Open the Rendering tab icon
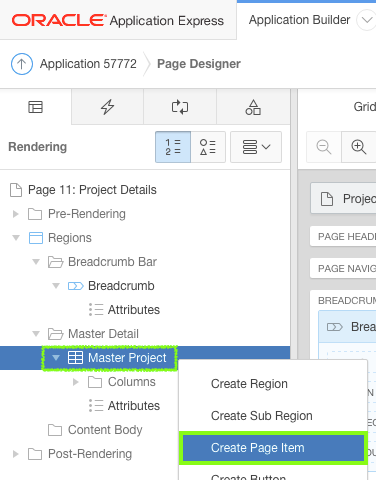 (x=35, y=107)
